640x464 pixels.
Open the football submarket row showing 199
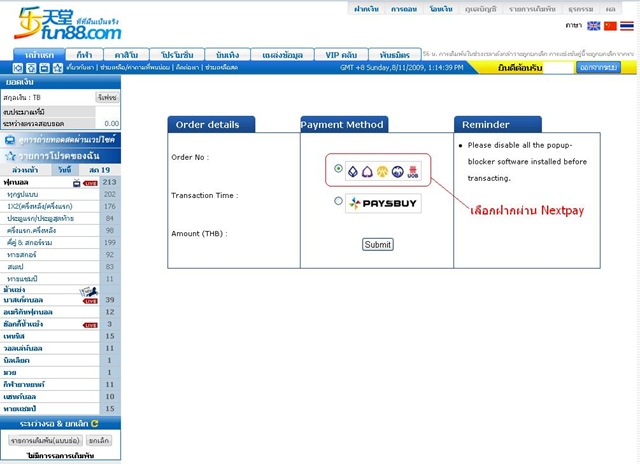point(60,243)
